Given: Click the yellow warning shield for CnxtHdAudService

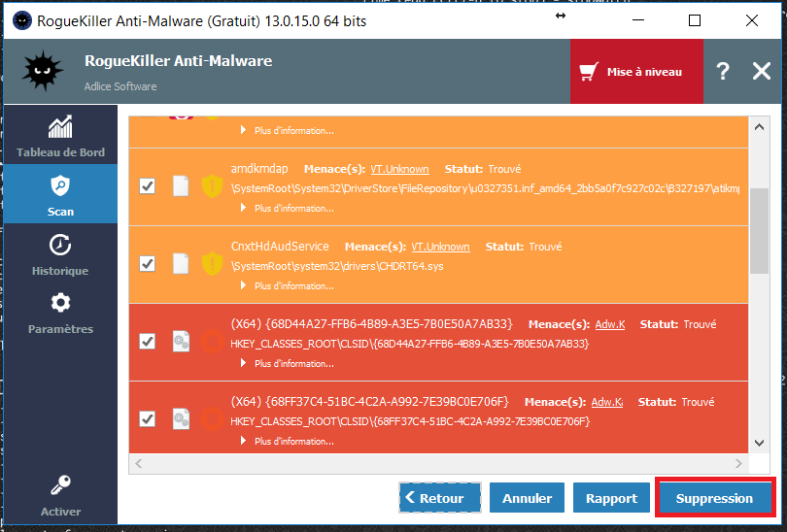Looking at the screenshot, I should pyautogui.click(x=213, y=264).
